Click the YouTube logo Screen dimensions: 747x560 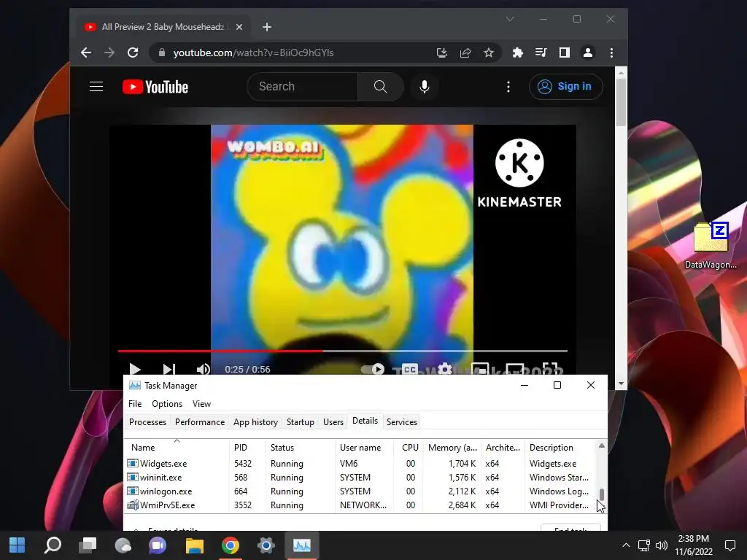155,87
